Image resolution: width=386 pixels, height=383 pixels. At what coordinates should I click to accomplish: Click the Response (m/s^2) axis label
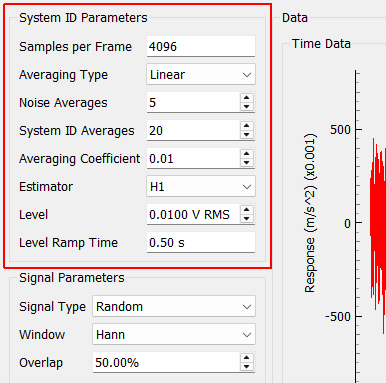(x=310, y=213)
